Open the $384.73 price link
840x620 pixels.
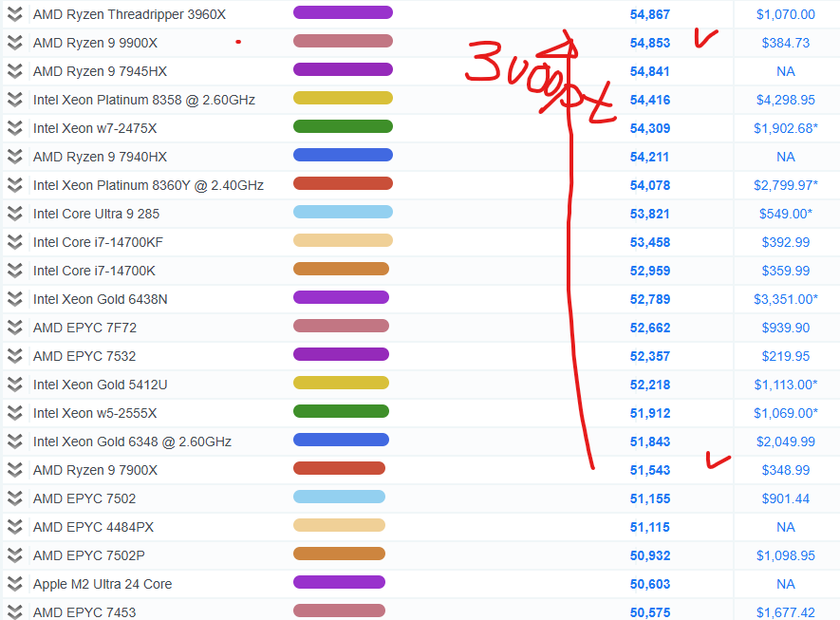click(785, 43)
